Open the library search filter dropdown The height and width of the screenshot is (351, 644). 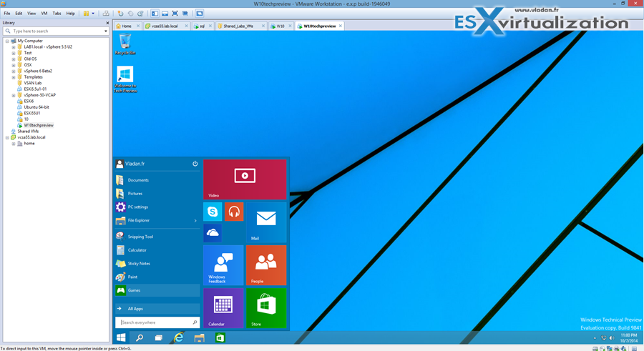click(x=106, y=31)
